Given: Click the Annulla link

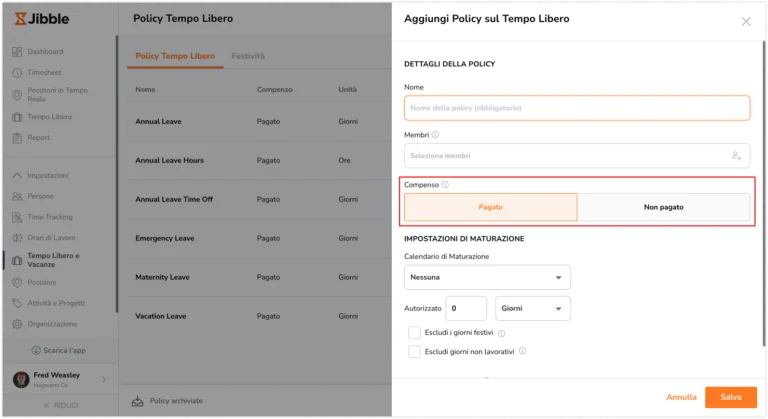Looking at the screenshot, I should pyautogui.click(x=681, y=397).
